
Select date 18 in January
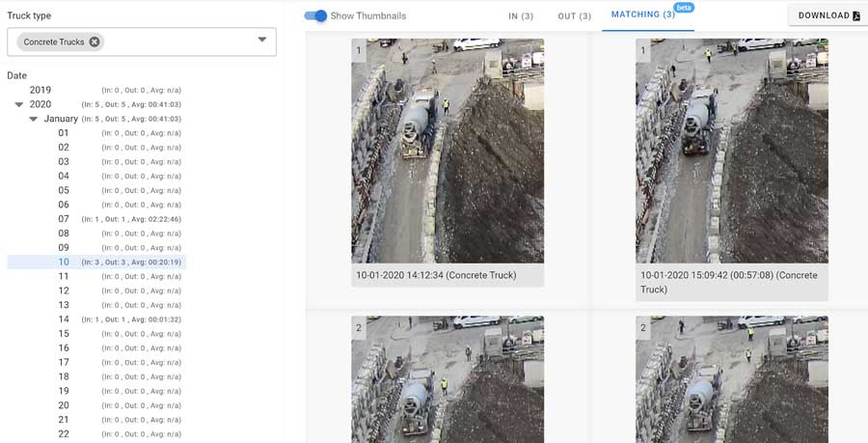click(x=96, y=376)
